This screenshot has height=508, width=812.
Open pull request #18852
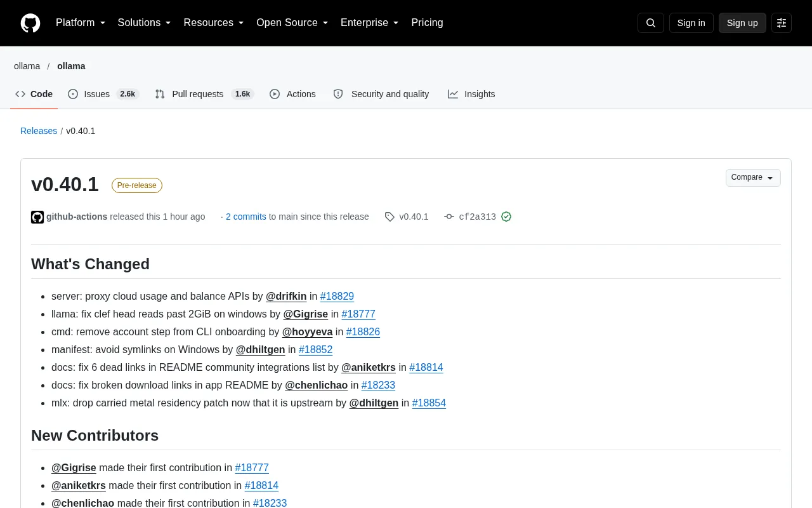316,349
